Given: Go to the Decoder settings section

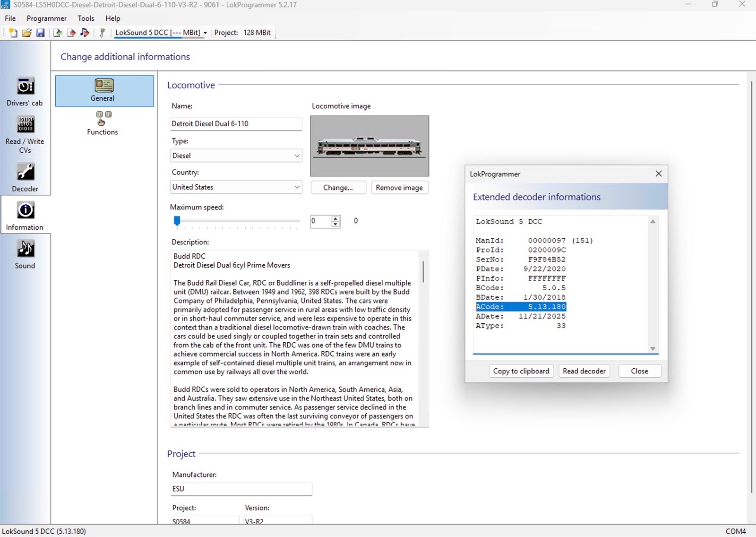Looking at the screenshot, I should tap(25, 178).
